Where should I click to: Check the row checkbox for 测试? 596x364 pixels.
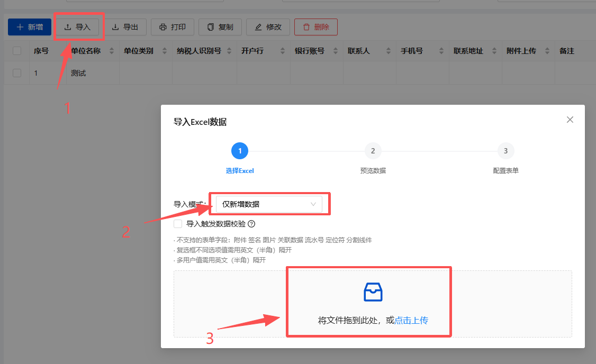click(x=17, y=73)
